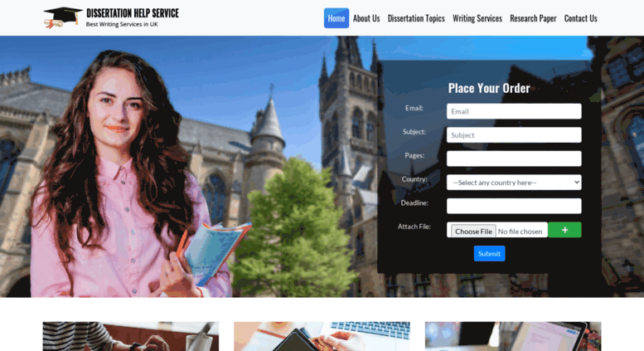The width and height of the screenshot is (644, 351).
Task: Open the Dissertation Topics menu
Action: point(416,18)
